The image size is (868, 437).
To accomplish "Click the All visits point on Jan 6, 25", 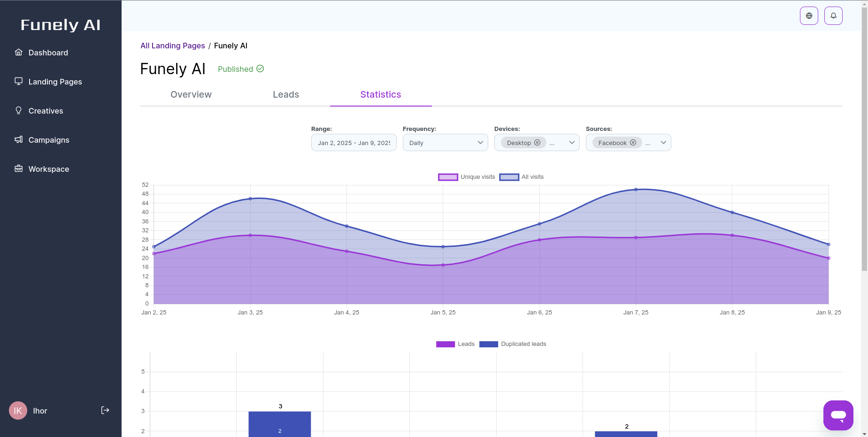I will pos(539,224).
